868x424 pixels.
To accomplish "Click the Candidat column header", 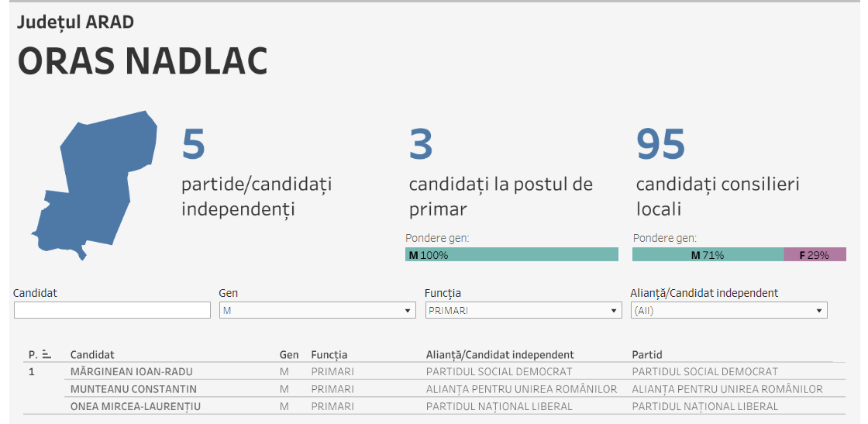I will tap(92, 355).
